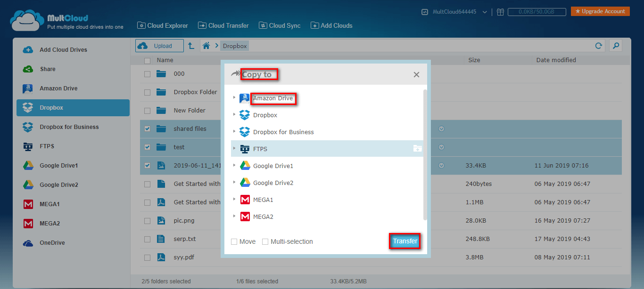Click Add Cloud Drives plus icon in sidebar
This screenshot has width=644, height=289.
[x=28, y=50]
